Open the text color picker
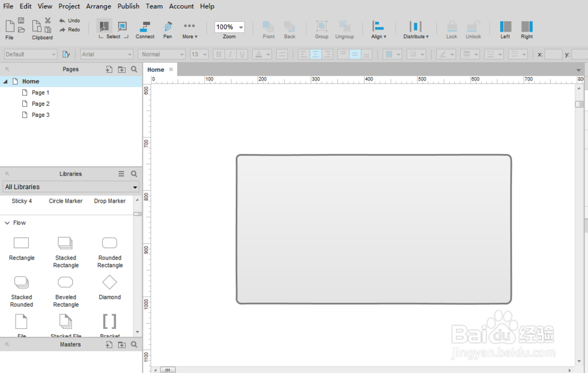 [x=262, y=54]
